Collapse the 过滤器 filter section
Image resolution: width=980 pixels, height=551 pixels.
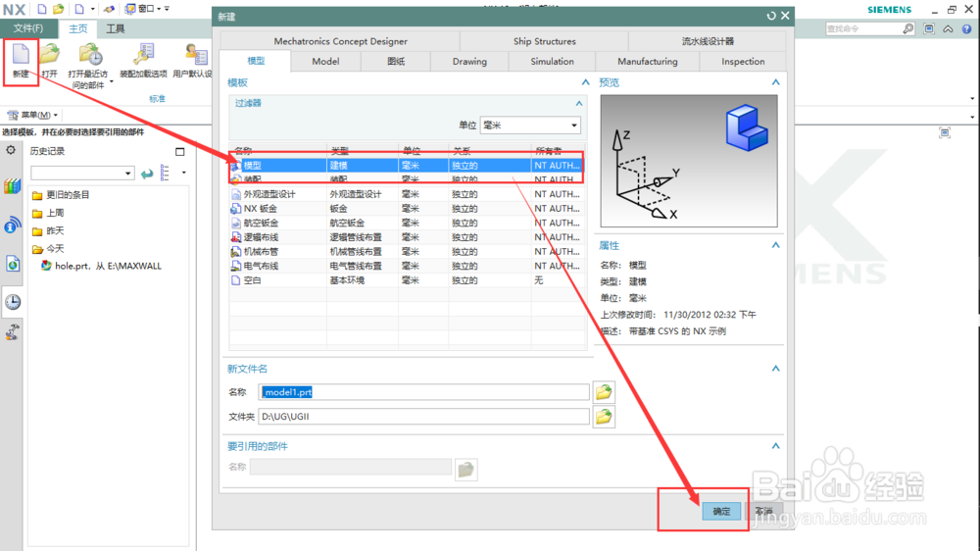[x=579, y=103]
